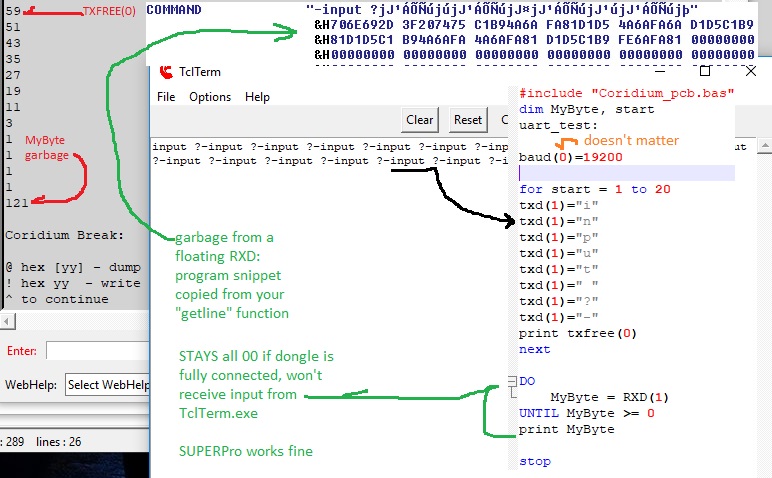Click the horizontal scrollbar track
The width and height of the screenshot is (772, 478).
(x=80, y=321)
